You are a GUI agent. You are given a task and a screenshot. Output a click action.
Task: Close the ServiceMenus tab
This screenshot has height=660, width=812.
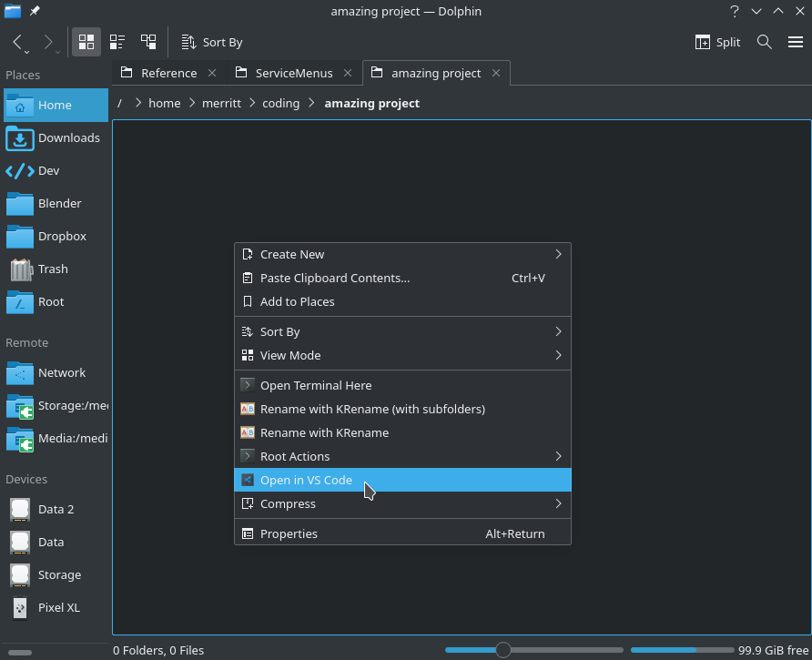tap(348, 73)
